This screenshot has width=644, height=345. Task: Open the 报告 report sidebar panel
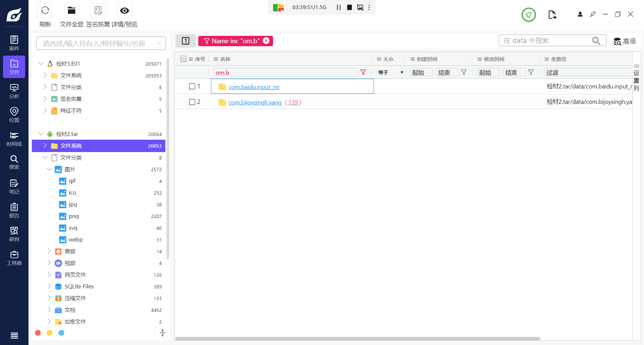click(14, 210)
